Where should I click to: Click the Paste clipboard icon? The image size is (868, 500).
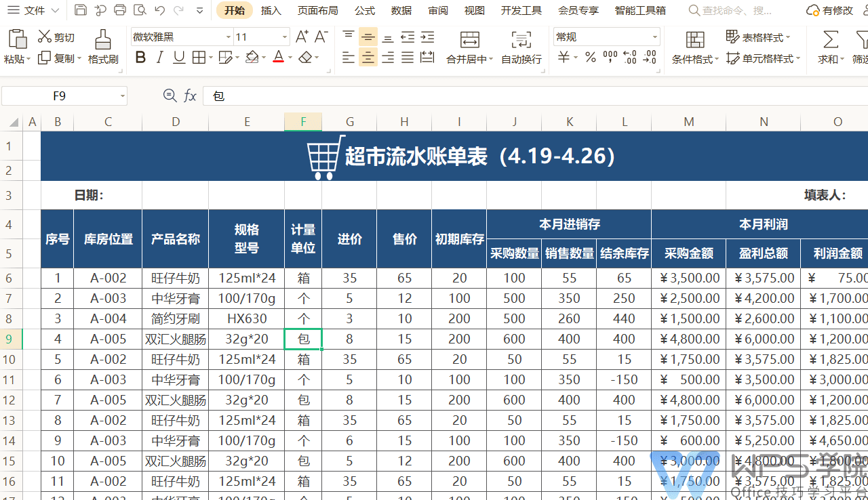click(18, 39)
